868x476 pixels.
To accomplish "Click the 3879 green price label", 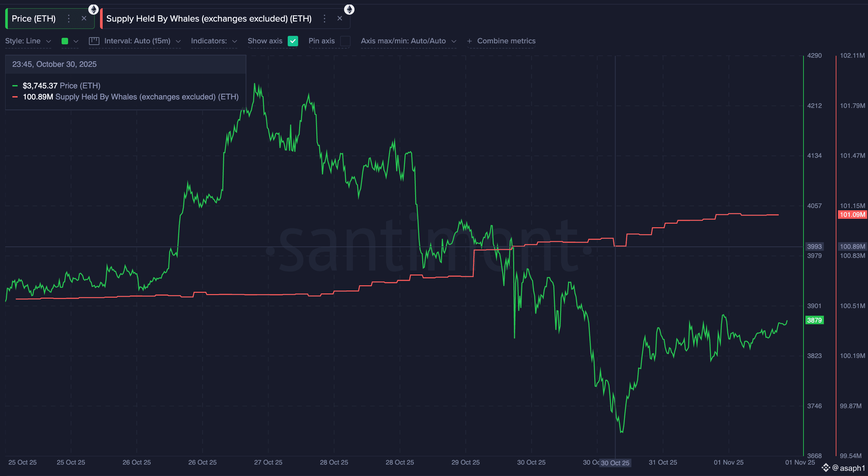I will pos(814,320).
